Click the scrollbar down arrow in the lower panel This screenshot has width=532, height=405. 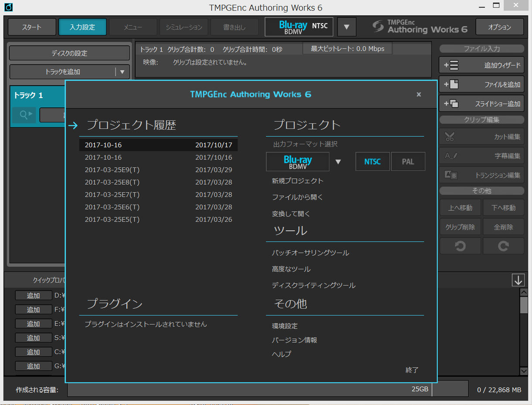point(524,371)
